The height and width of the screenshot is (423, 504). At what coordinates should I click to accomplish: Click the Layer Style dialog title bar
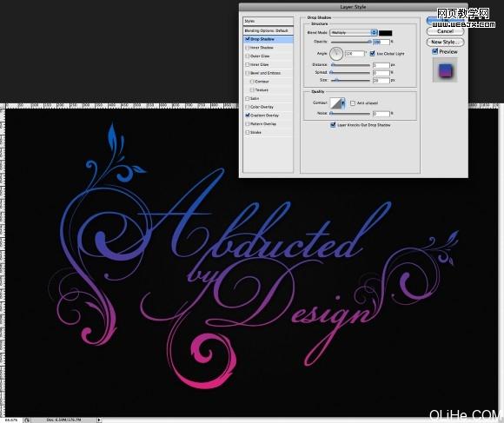(354, 7)
